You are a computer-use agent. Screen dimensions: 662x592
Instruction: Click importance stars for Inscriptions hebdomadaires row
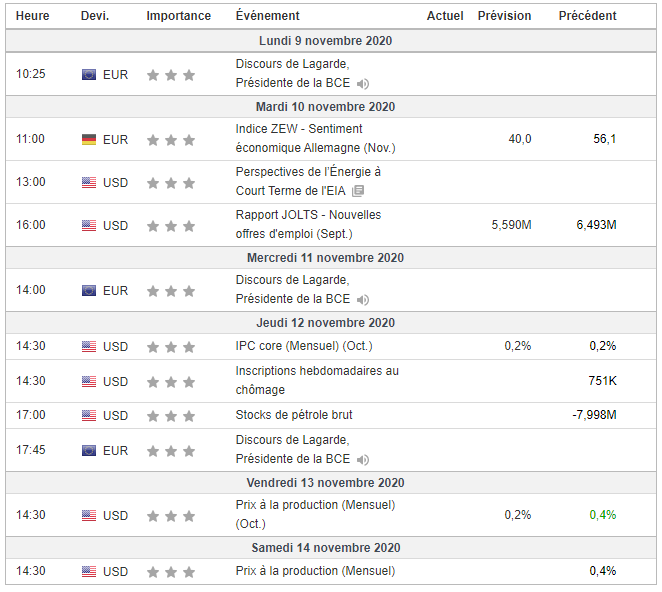pos(171,382)
